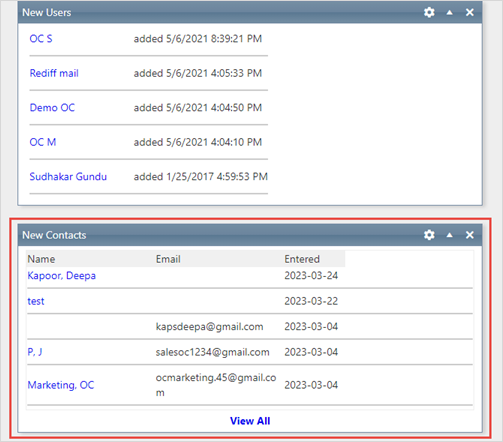Image resolution: width=503 pixels, height=442 pixels.
Task: Open contact Kapoor, Deepa
Action: (x=61, y=276)
